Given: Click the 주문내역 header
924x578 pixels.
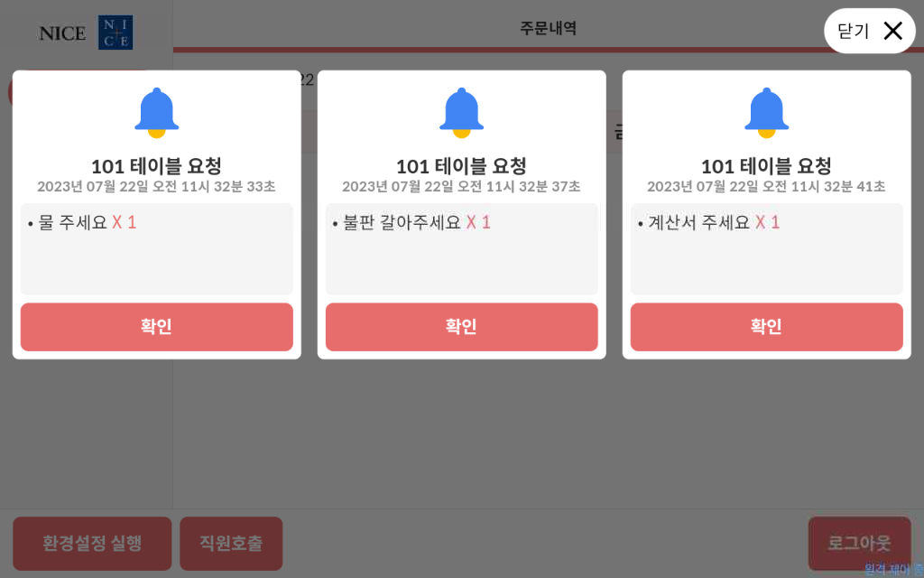Looking at the screenshot, I should coord(548,28).
